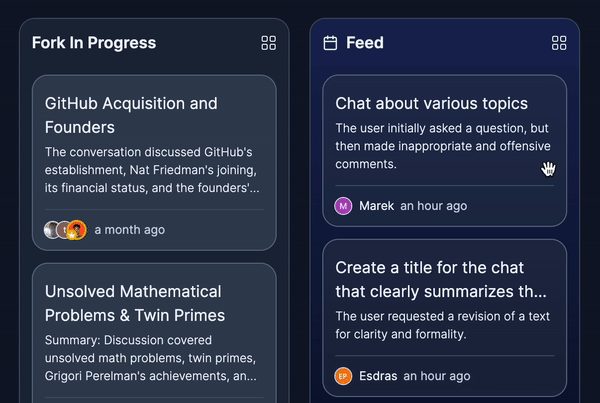Click the Feed column heading
The image size is (600, 403).
click(365, 43)
